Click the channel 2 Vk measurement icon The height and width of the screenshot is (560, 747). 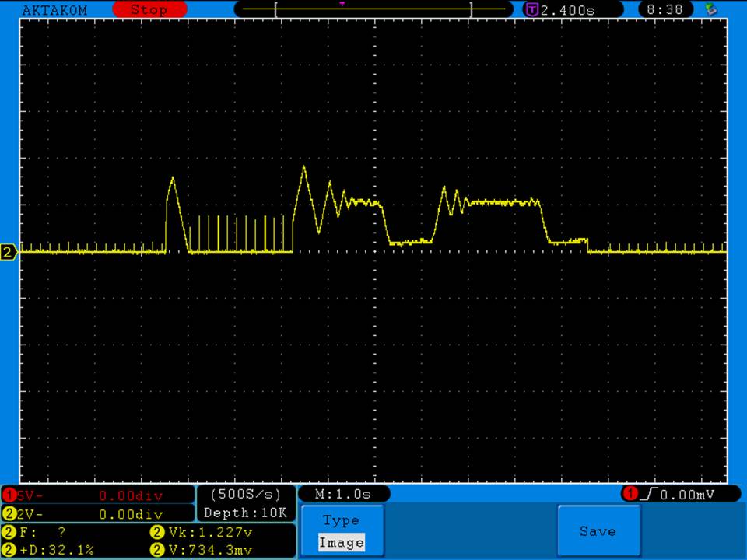(x=155, y=533)
